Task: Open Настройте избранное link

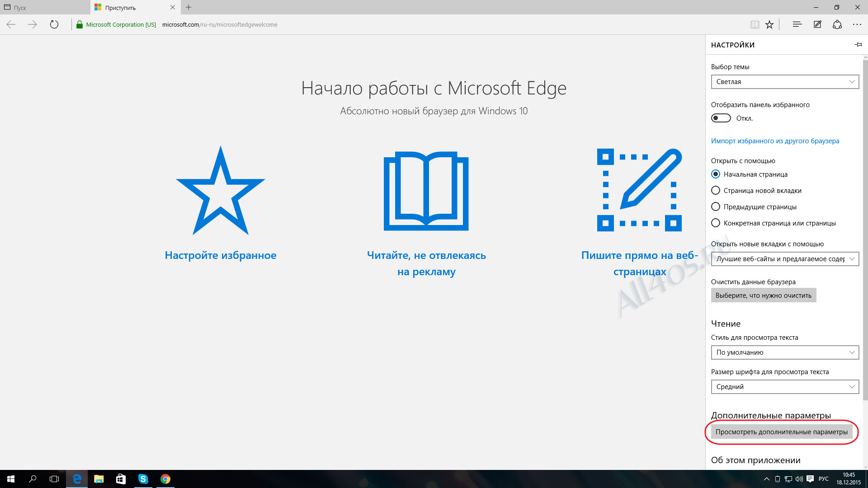Action: [x=221, y=255]
